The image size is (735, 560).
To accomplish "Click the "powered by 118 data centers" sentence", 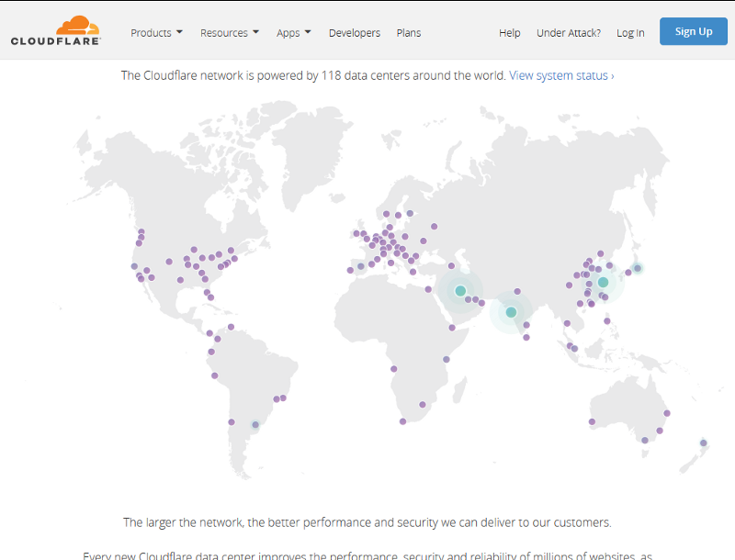I will (x=313, y=75).
